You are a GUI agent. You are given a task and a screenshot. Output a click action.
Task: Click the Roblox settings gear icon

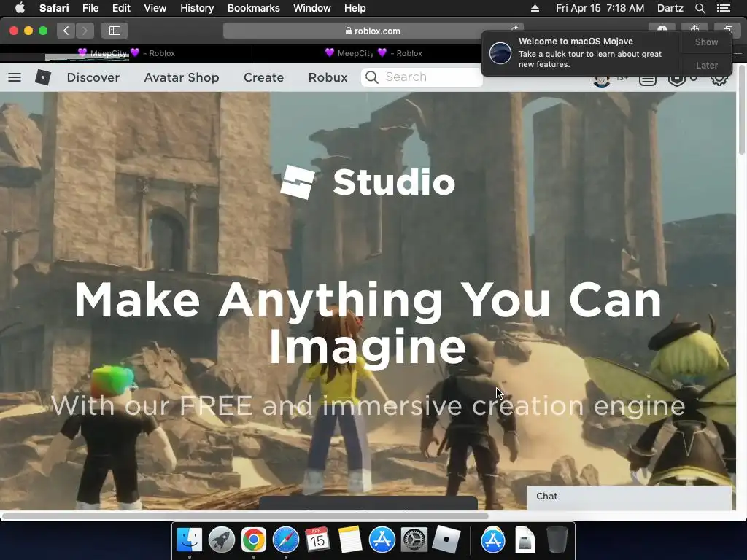click(x=719, y=79)
